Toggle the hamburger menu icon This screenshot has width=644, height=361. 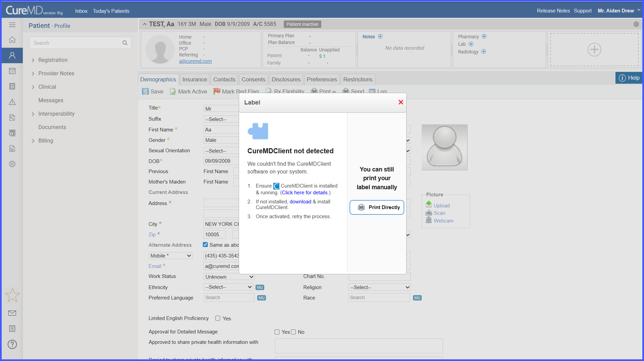[12, 25]
